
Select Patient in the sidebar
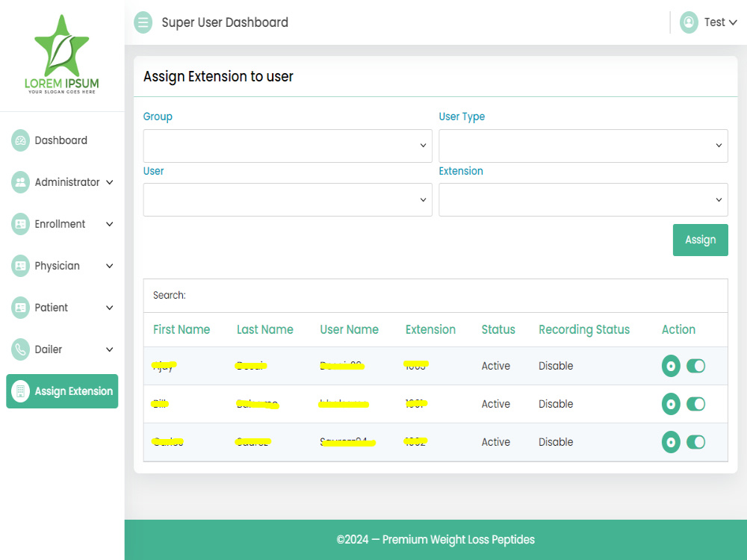pos(52,308)
